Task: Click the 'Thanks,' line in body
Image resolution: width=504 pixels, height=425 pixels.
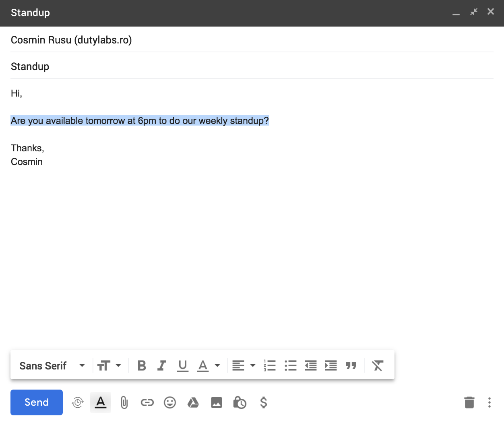Action: click(x=27, y=148)
